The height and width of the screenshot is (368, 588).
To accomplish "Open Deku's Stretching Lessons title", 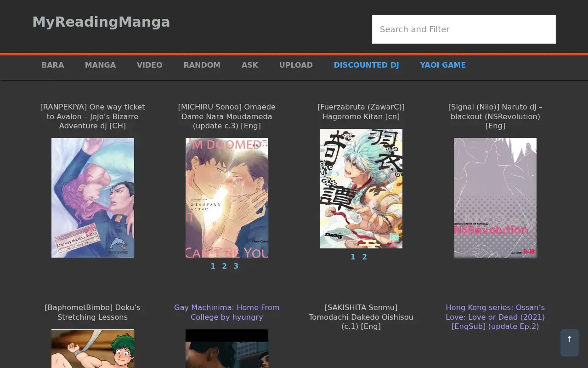I will (93, 312).
